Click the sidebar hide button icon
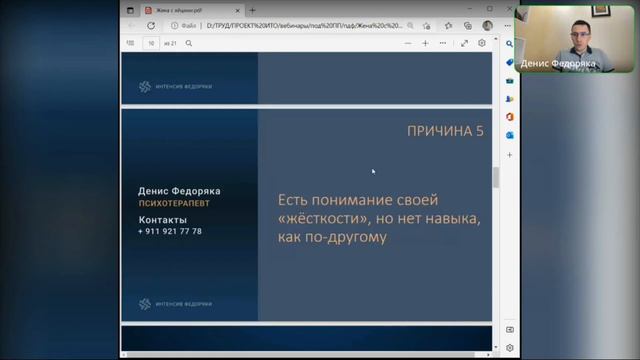 pos(510,330)
